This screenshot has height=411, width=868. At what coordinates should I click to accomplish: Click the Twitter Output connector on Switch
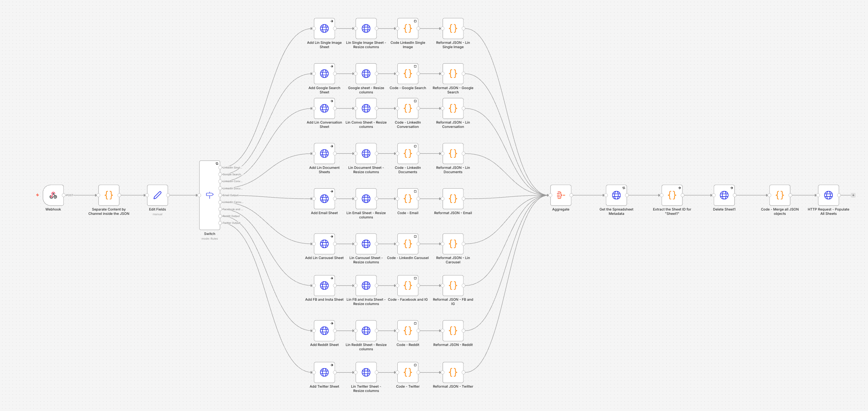pyautogui.click(x=220, y=223)
